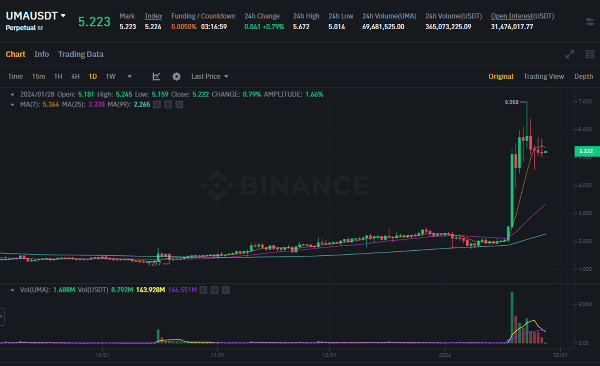Viewport: 600px width, 366px height.
Task: Click the Mark price value 5.223
Action: click(x=128, y=27)
